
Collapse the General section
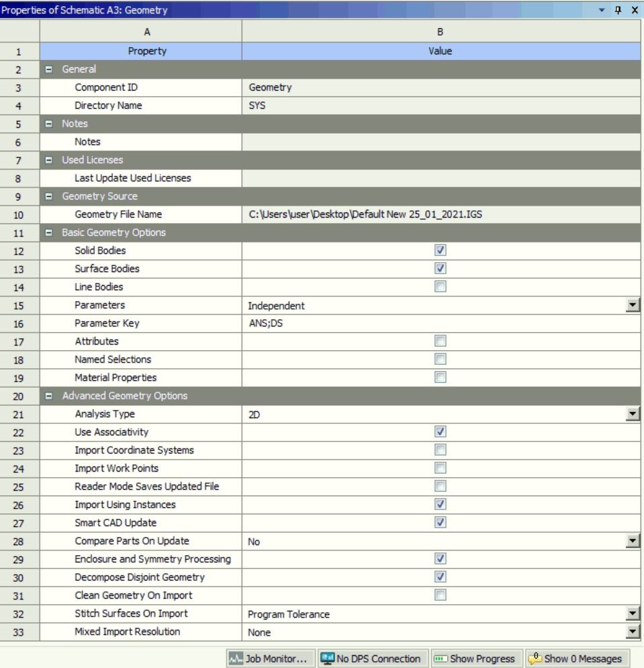tap(49, 69)
